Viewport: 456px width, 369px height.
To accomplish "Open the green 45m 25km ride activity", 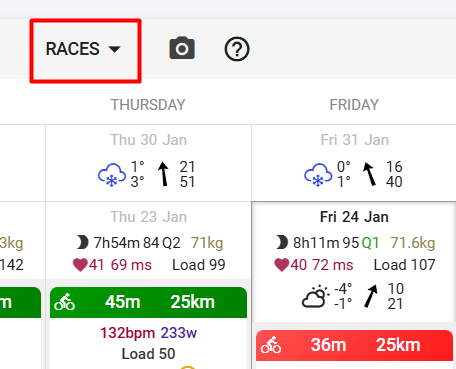I will [148, 302].
